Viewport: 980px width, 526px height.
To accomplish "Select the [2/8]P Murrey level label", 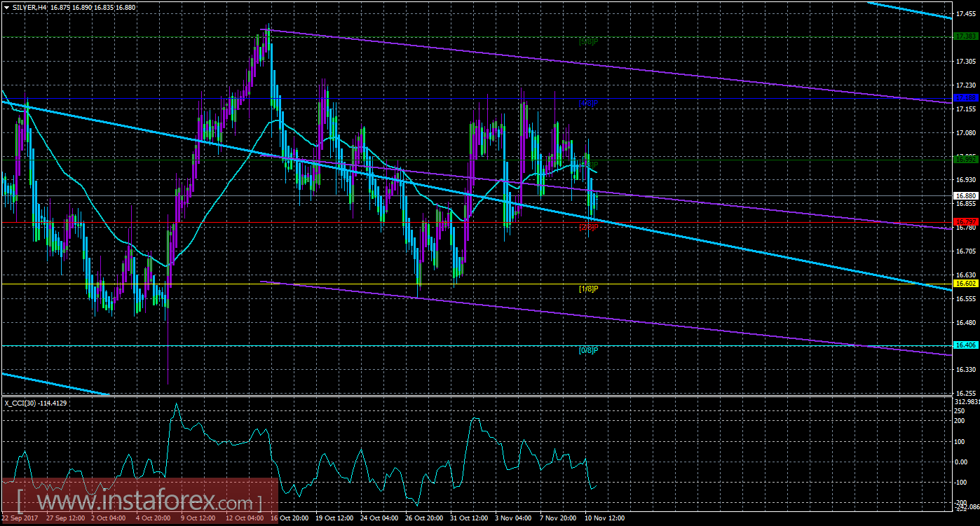I will (588, 227).
